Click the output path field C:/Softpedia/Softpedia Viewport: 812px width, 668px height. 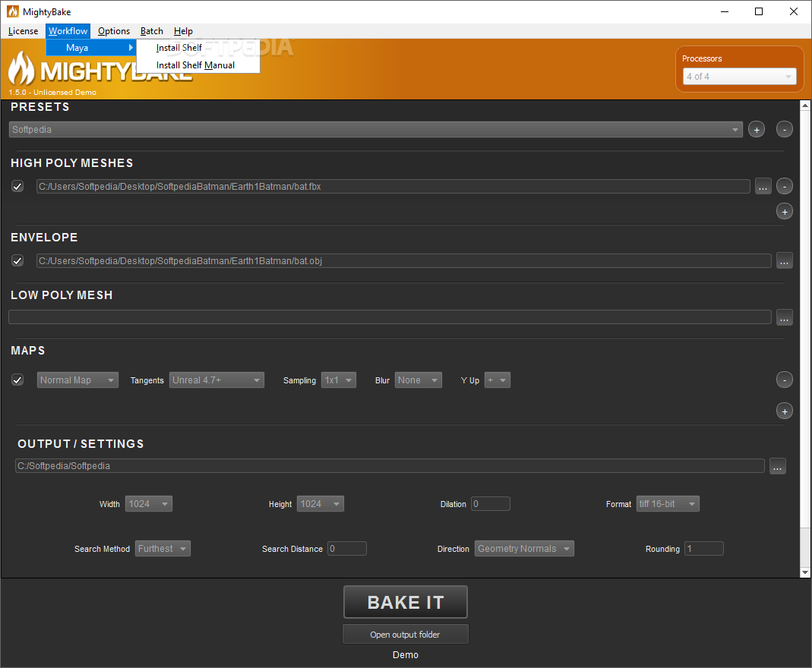(390, 465)
